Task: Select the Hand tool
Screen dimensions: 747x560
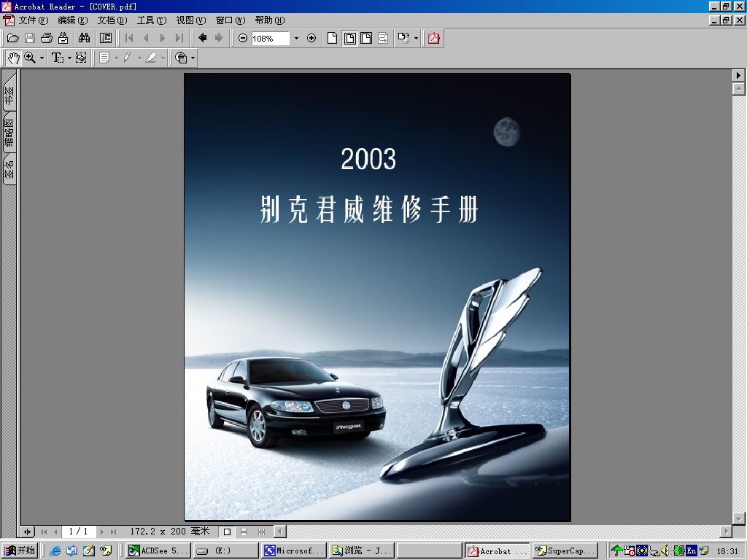Action: click(x=13, y=58)
